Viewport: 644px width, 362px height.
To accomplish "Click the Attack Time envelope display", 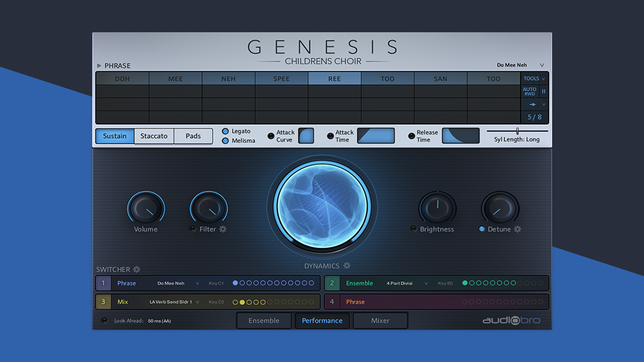I will [376, 136].
